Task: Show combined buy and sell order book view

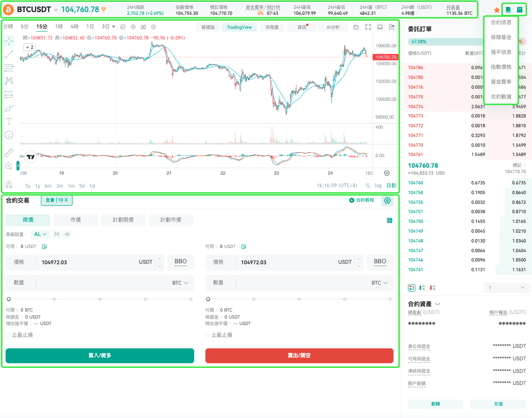Action: point(412,287)
